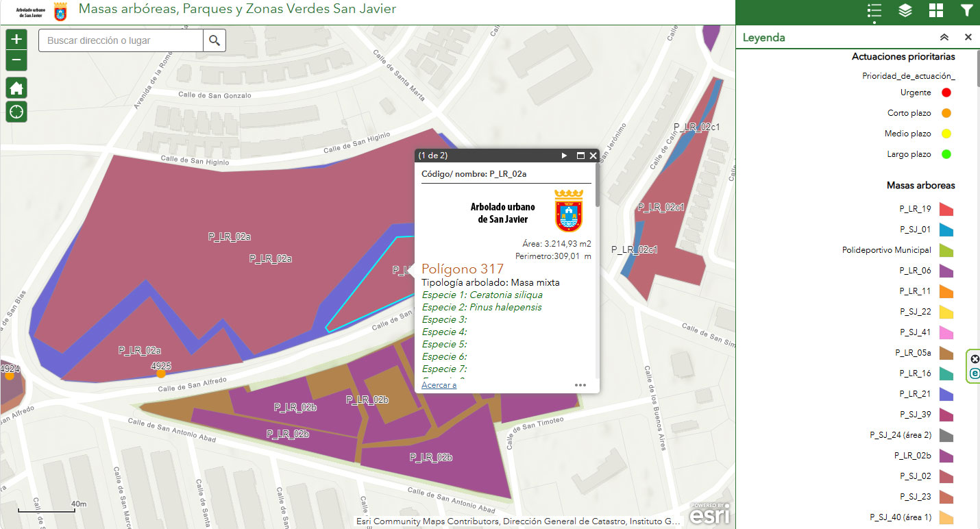The image size is (980, 529).
Task: Click the address search input field
Action: 121,40
